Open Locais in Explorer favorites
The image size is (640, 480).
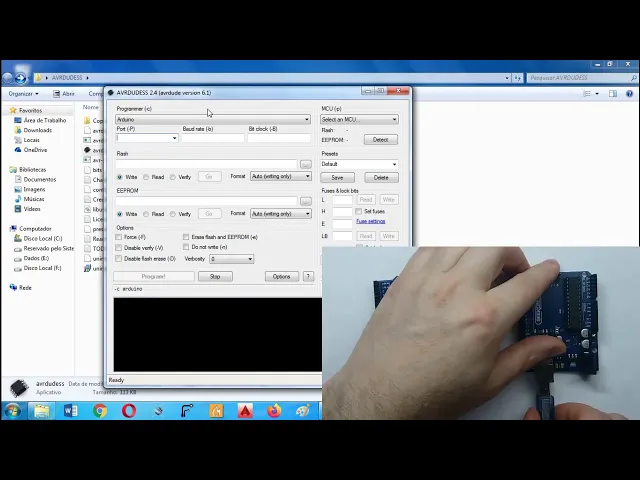coord(27,140)
